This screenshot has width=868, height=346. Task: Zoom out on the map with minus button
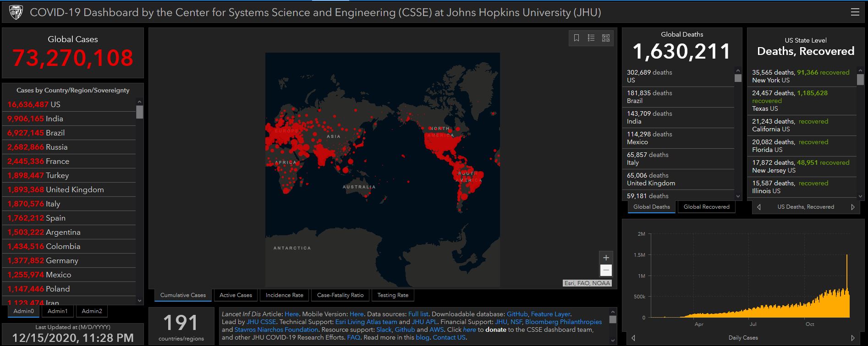click(606, 270)
